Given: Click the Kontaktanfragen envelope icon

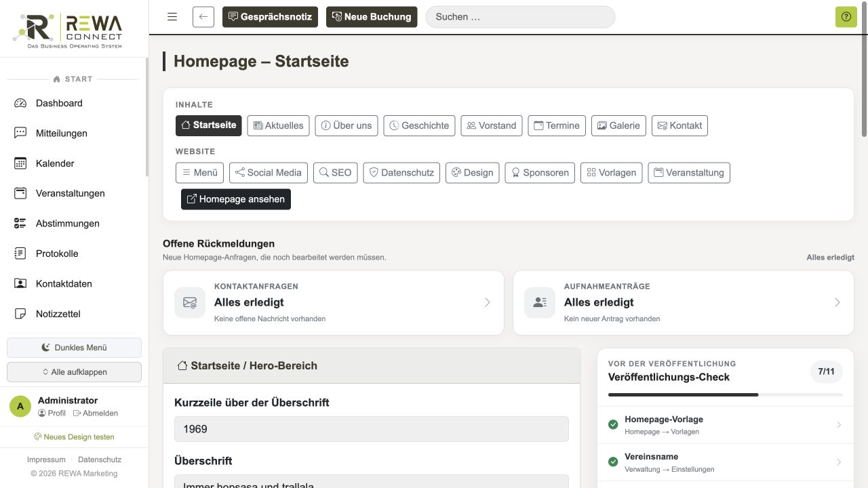Looking at the screenshot, I should click(190, 302).
